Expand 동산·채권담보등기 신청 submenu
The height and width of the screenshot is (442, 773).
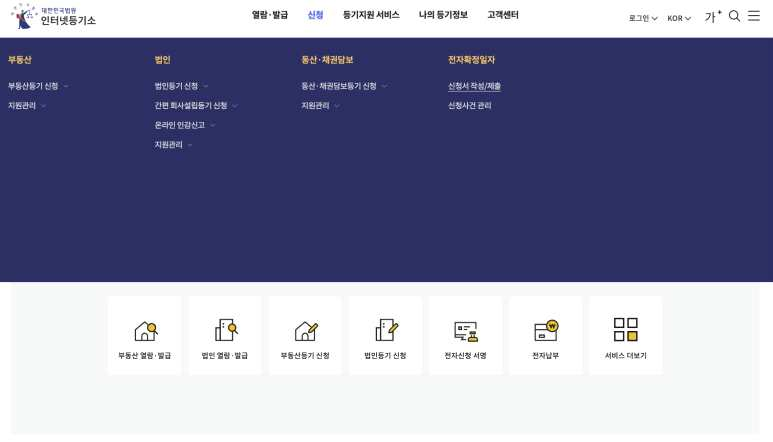coord(344,86)
